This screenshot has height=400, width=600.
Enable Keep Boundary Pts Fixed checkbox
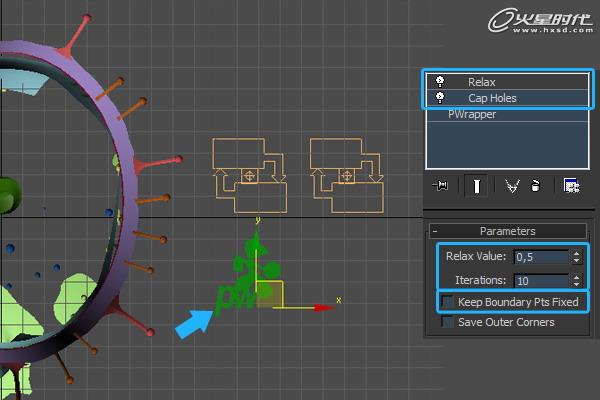pos(448,301)
